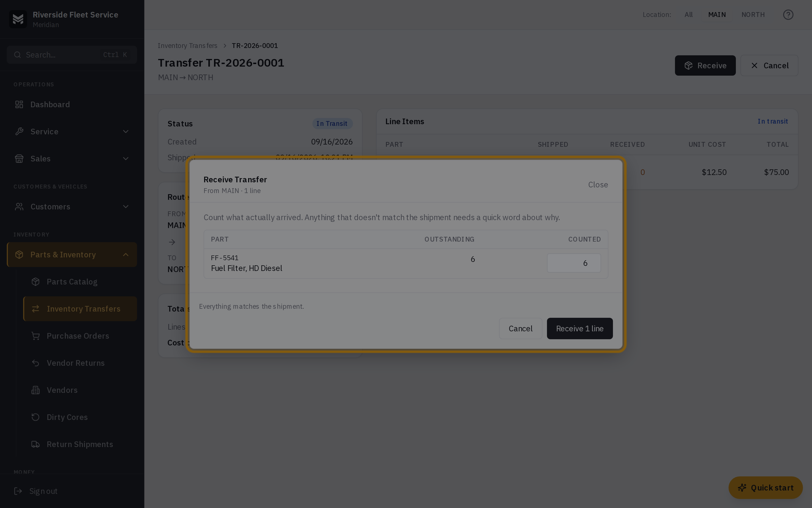Click the Service wrench icon

(x=19, y=131)
